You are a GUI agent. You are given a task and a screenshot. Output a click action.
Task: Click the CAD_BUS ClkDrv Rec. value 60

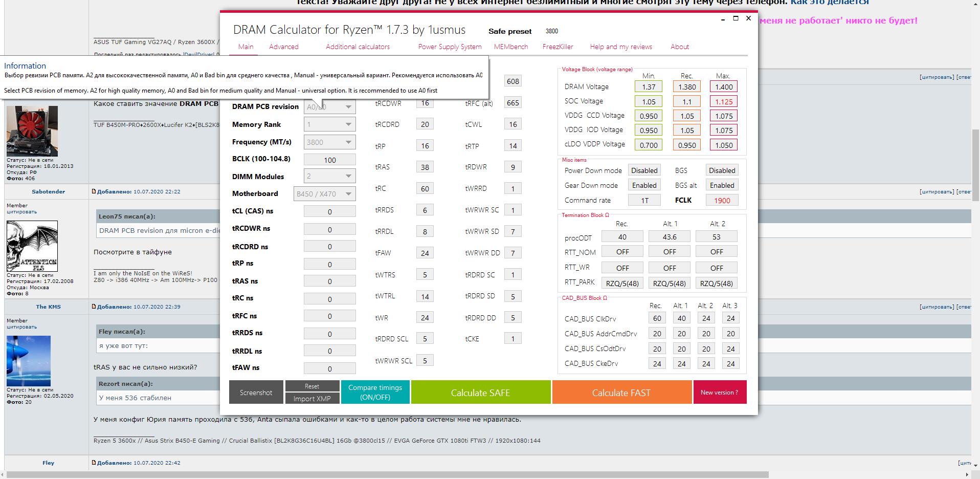[657, 318]
